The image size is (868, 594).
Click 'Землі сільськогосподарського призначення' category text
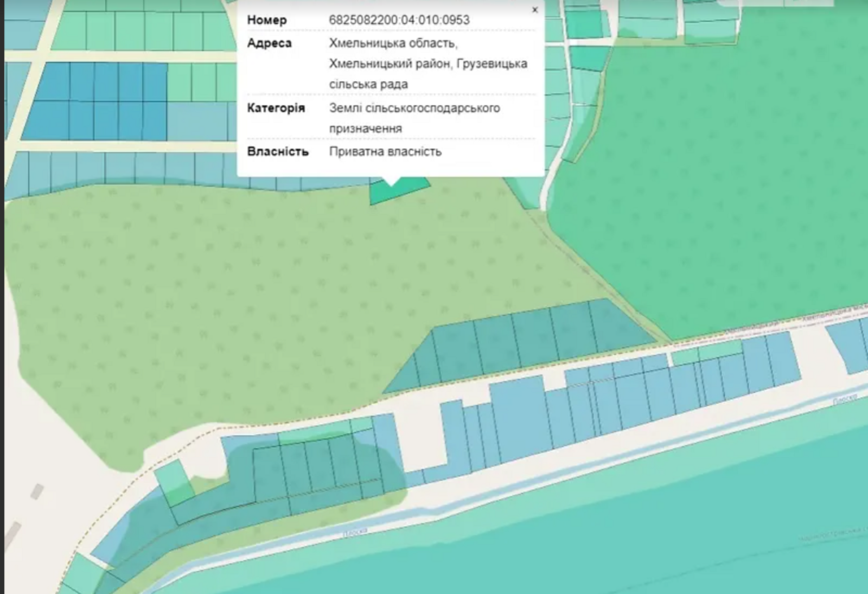tap(414, 108)
